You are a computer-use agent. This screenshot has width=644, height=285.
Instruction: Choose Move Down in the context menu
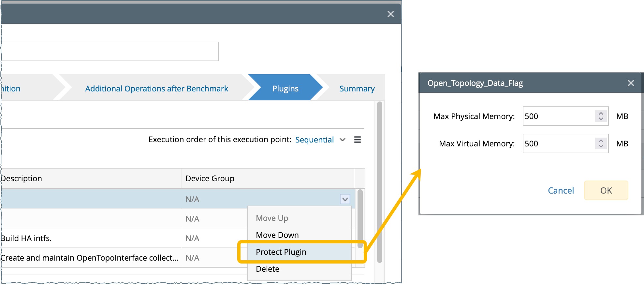coord(277,235)
